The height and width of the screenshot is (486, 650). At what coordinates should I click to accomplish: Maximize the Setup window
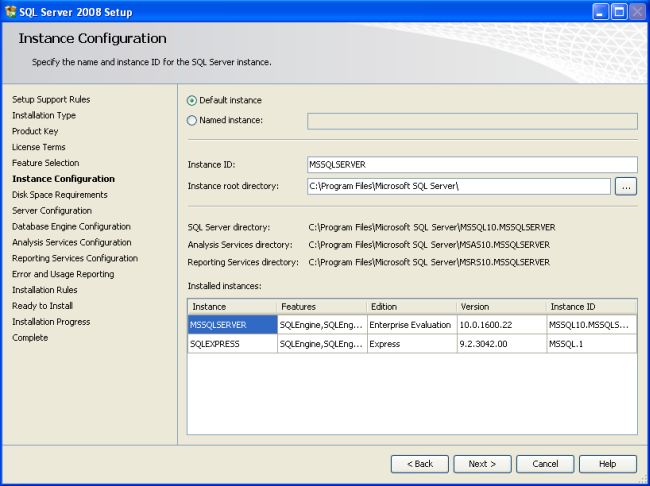[620, 12]
